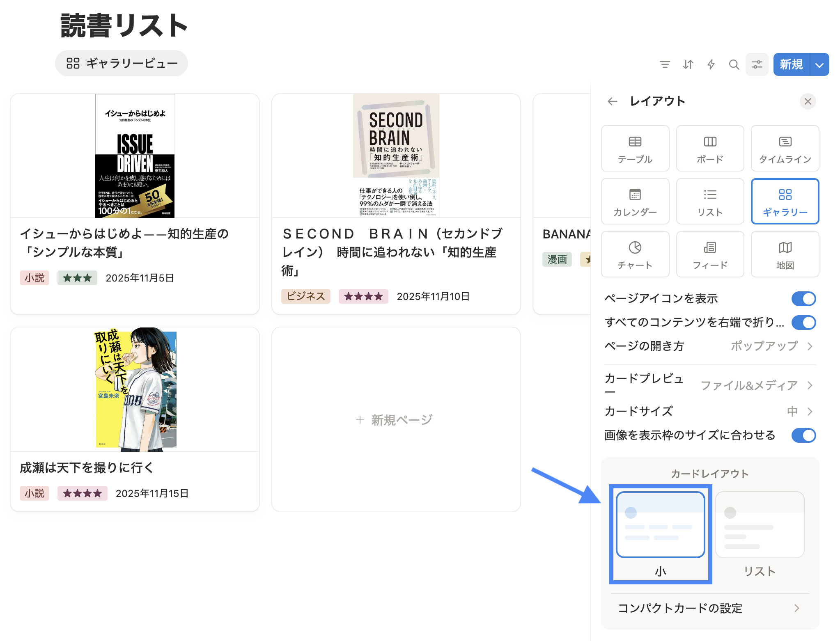The width and height of the screenshot is (840, 641).
Task: Click the sort arrows icon
Action: coord(687,64)
